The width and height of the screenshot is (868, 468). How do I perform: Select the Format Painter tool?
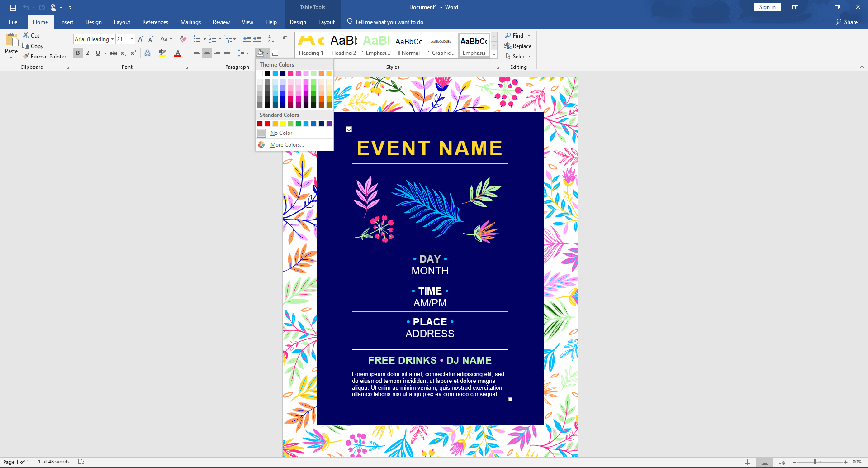coord(44,56)
